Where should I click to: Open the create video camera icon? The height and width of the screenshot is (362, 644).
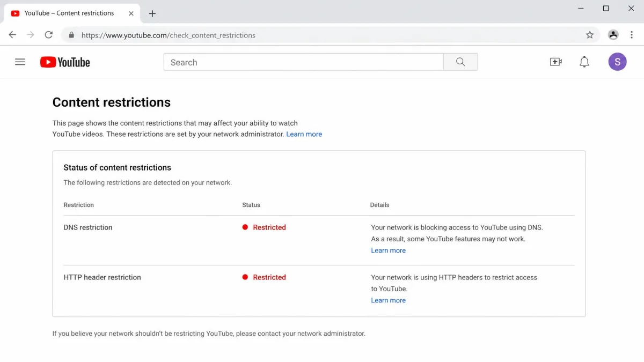[556, 62]
